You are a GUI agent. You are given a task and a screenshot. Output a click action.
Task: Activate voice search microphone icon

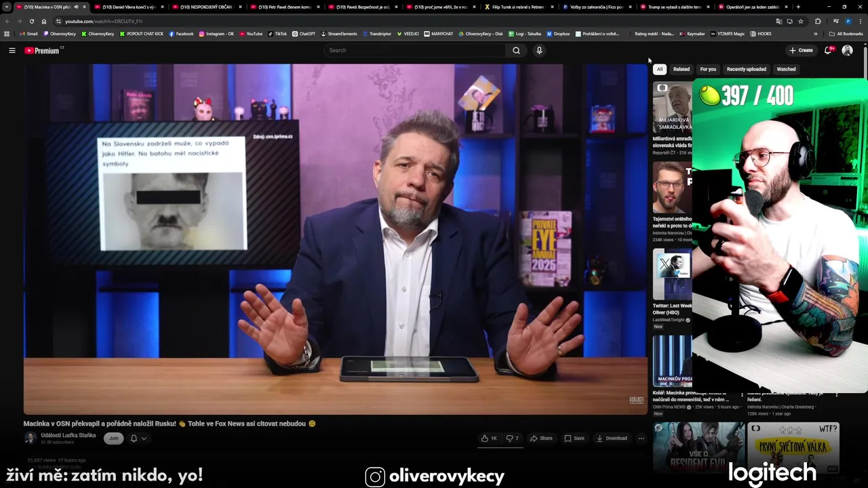(539, 50)
